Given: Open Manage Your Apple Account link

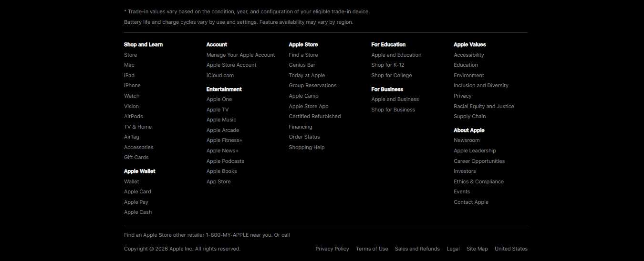Looking at the screenshot, I should click(x=240, y=55).
